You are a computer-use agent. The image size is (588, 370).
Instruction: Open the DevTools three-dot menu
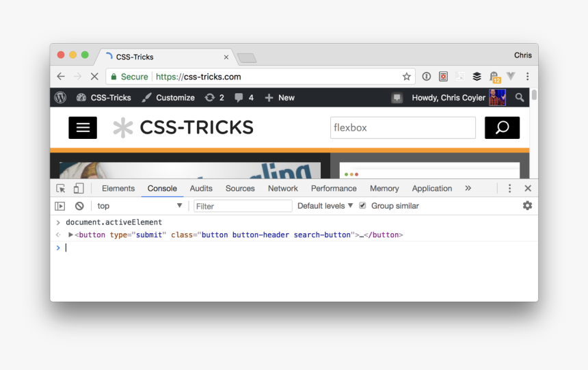(509, 188)
